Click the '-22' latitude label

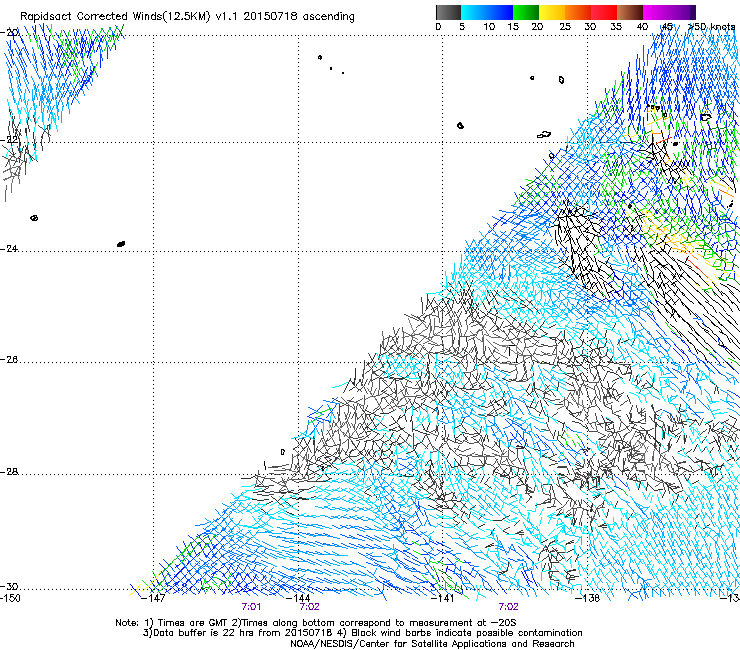pyautogui.click(x=9, y=140)
